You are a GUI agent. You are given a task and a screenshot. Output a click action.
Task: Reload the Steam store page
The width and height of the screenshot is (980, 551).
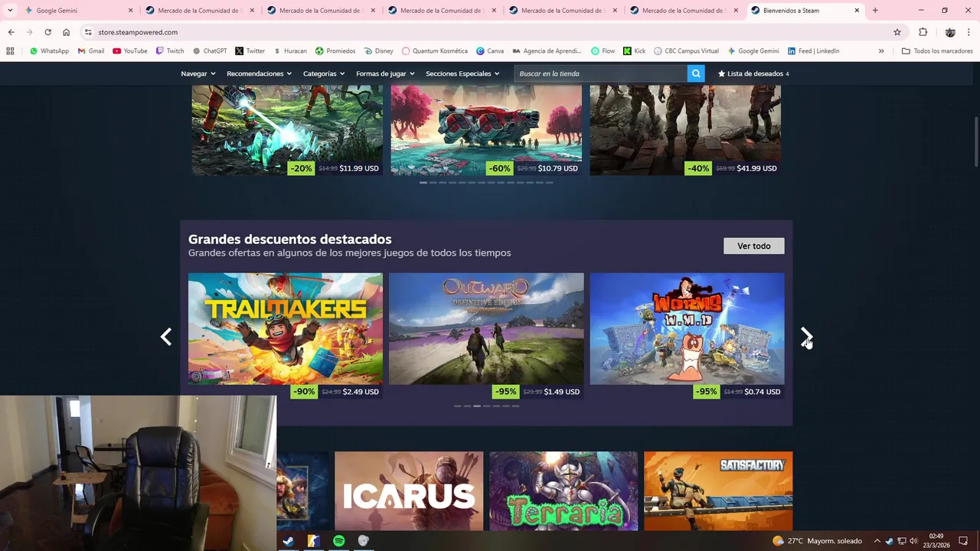tap(47, 32)
